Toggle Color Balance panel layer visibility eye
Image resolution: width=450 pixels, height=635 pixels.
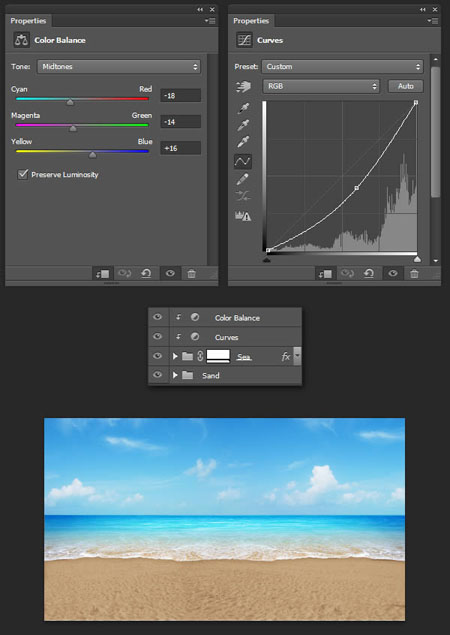[x=170, y=274]
